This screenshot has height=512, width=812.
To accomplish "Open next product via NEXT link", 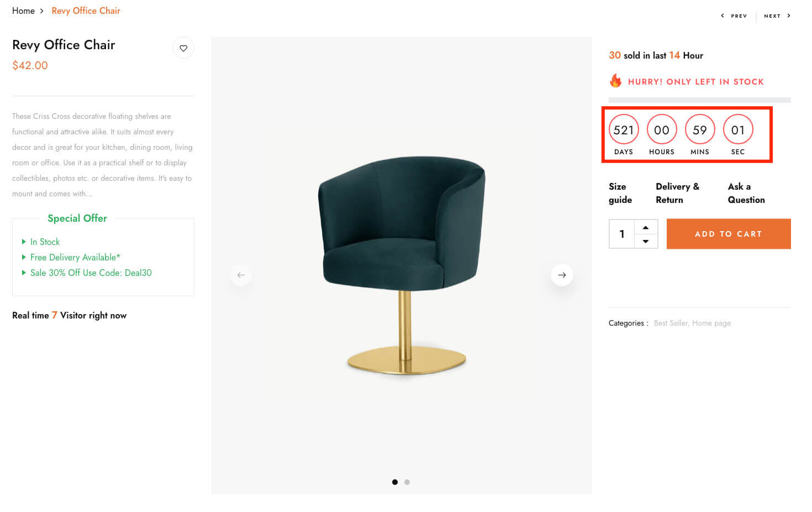I will click(777, 16).
